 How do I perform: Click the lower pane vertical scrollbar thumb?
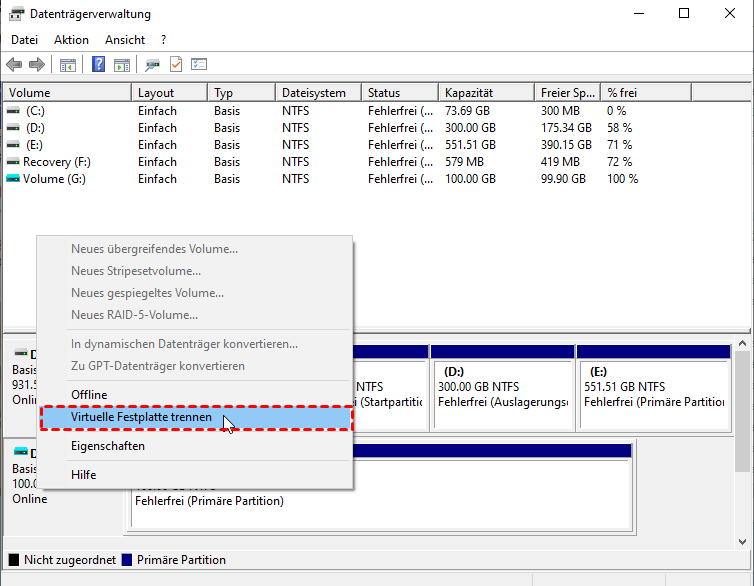click(x=742, y=412)
